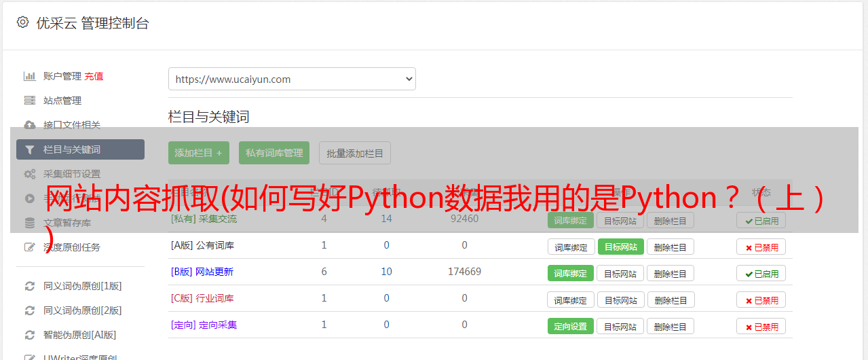Click 删除栏目 in the 公有词库 row

click(x=671, y=247)
